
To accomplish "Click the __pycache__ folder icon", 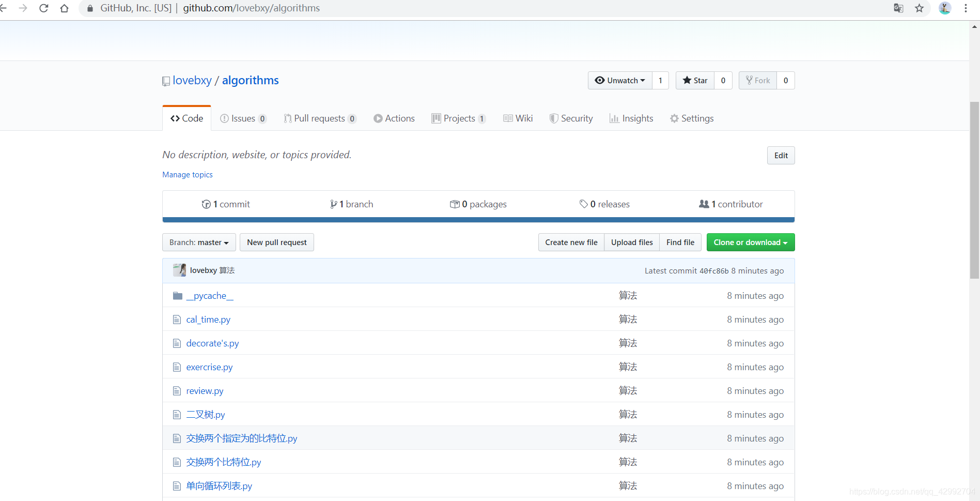I will tap(178, 296).
